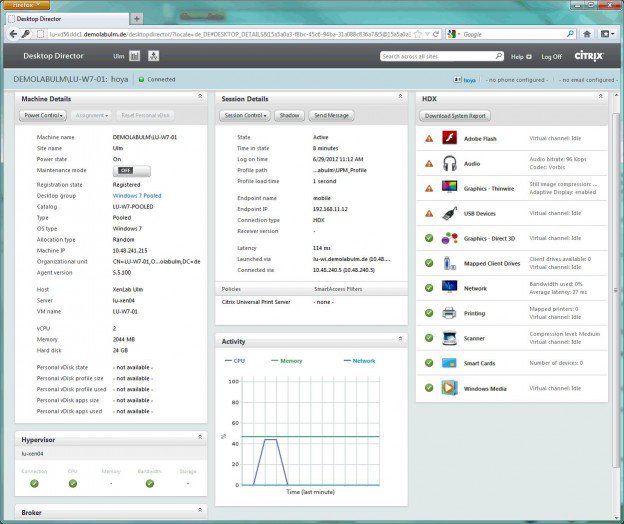Open the Firefox menu button
This screenshot has height=524, width=624.
26,5
